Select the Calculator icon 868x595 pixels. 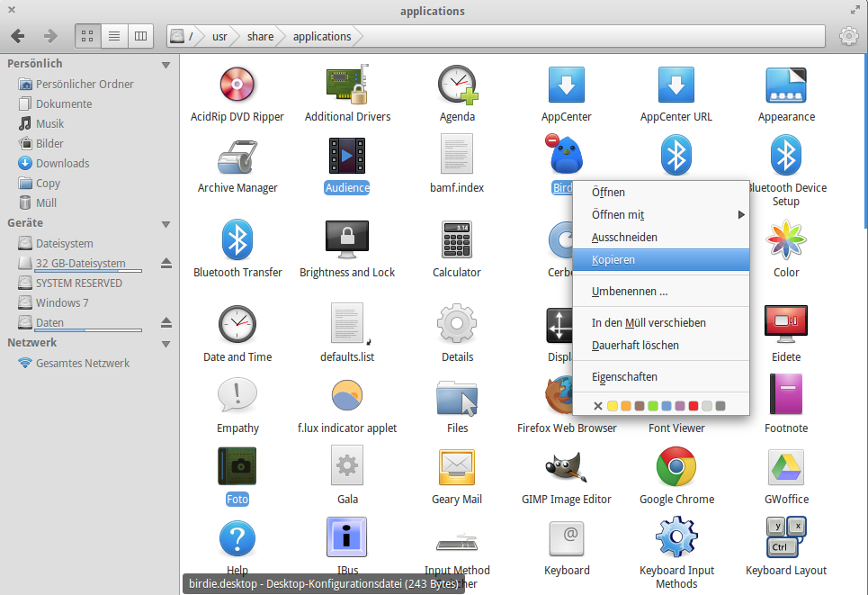coord(457,239)
